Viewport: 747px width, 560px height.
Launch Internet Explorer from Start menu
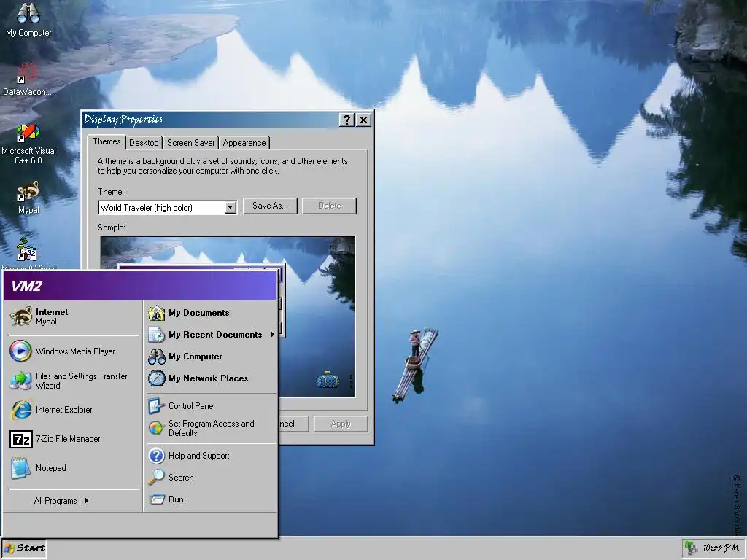pos(74,410)
